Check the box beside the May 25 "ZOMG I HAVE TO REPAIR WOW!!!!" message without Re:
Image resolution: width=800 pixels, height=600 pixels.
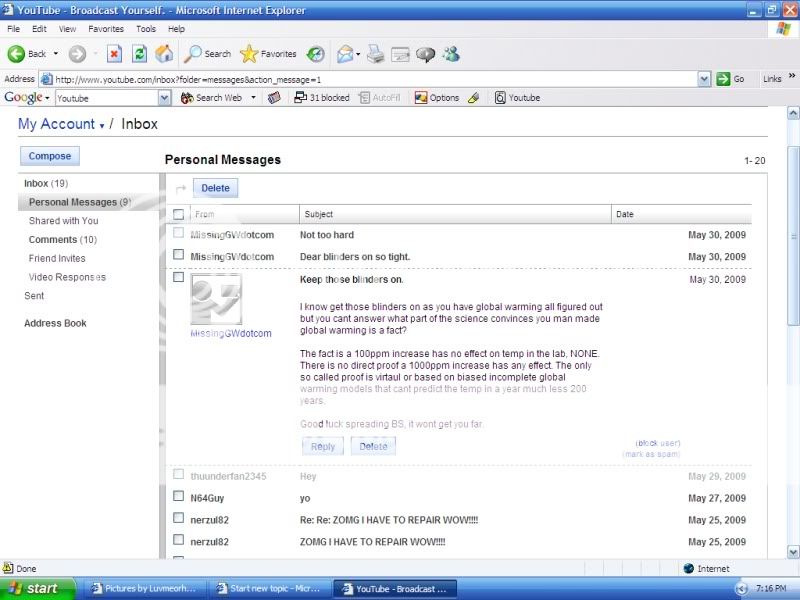tap(178, 540)
